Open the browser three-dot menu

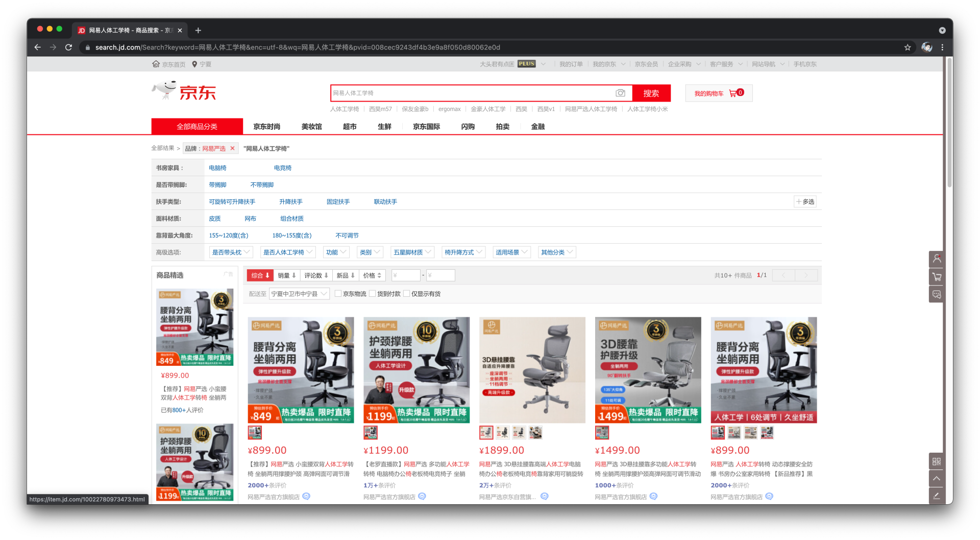tap(942, 47)
